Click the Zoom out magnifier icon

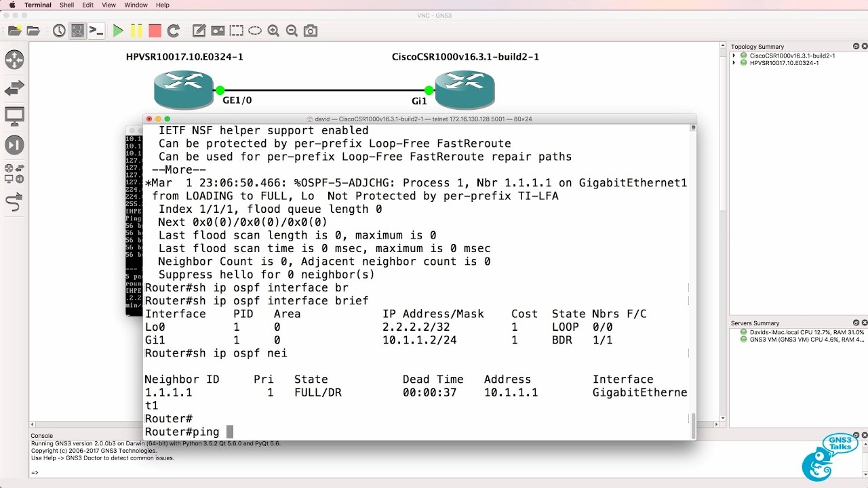292,30
